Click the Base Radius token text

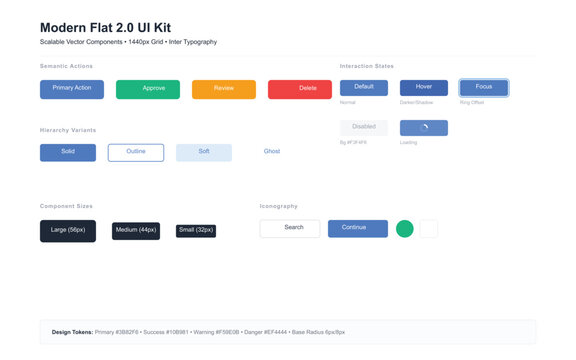(318, 332)
